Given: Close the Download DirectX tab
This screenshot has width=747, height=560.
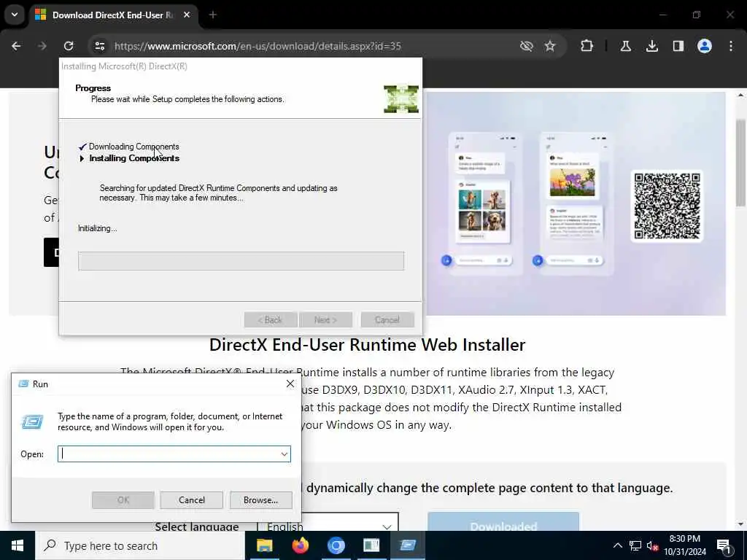Looking at the screenshot, I should tap(187, 15).
